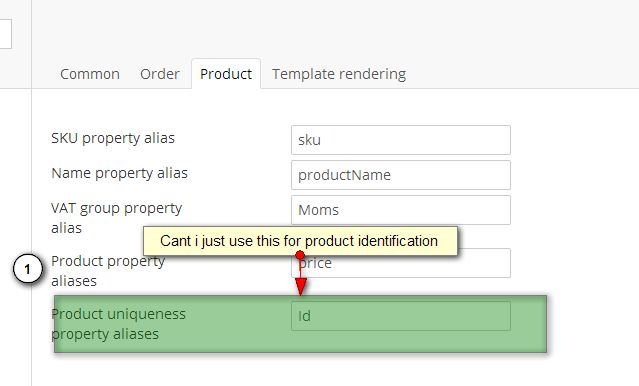Screen dimensions: 639x386
Task: Click the VAT group field containing Moms
Action: point(401,210)
